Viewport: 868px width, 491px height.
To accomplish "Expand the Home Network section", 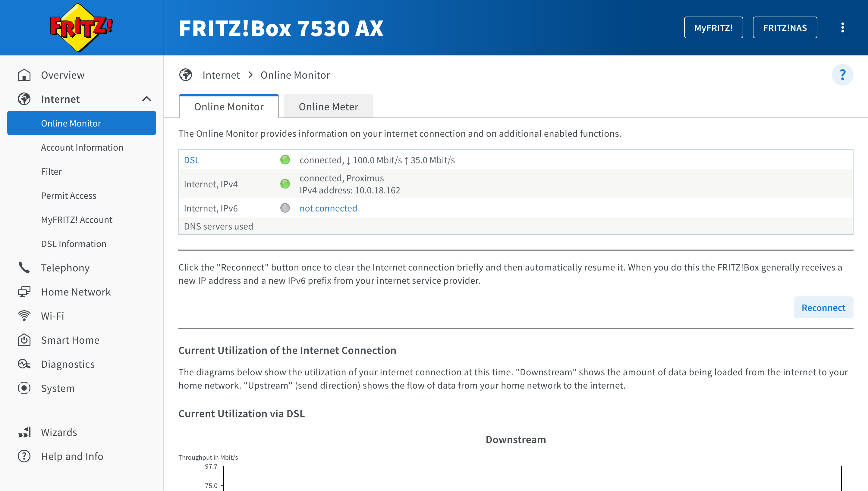I will pos(76,292).
